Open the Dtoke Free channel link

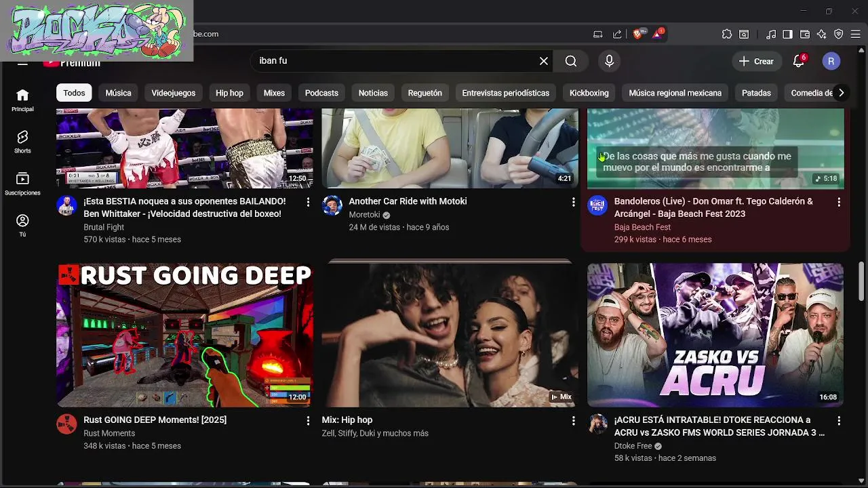point(633,446)
